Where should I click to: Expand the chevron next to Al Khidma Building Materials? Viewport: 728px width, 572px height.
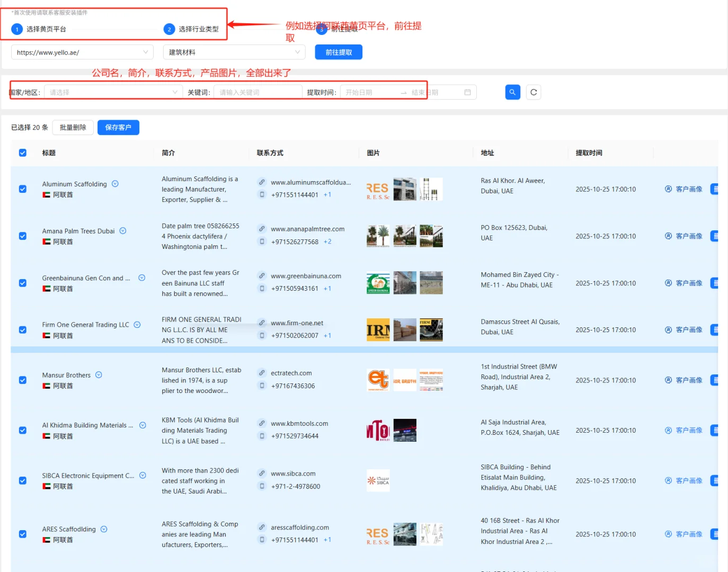[x=143, y=425]
